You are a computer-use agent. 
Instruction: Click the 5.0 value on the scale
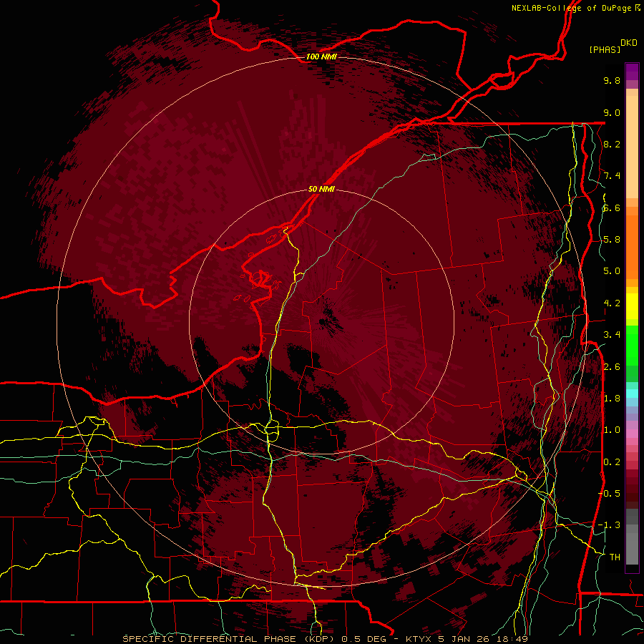(612, 271)
